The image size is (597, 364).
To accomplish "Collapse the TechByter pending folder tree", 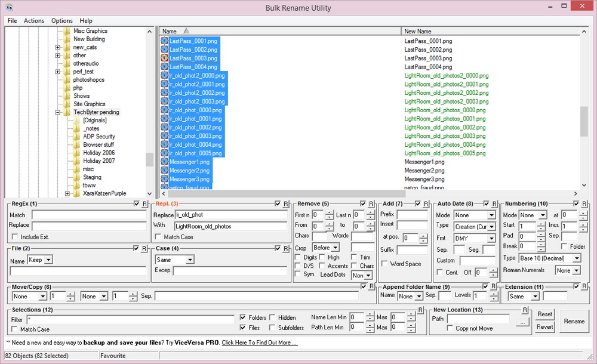I will click(x=57, y=112).
